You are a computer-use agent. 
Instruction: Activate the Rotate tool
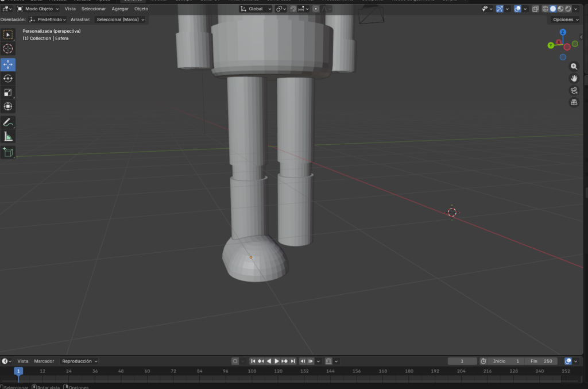7,79
